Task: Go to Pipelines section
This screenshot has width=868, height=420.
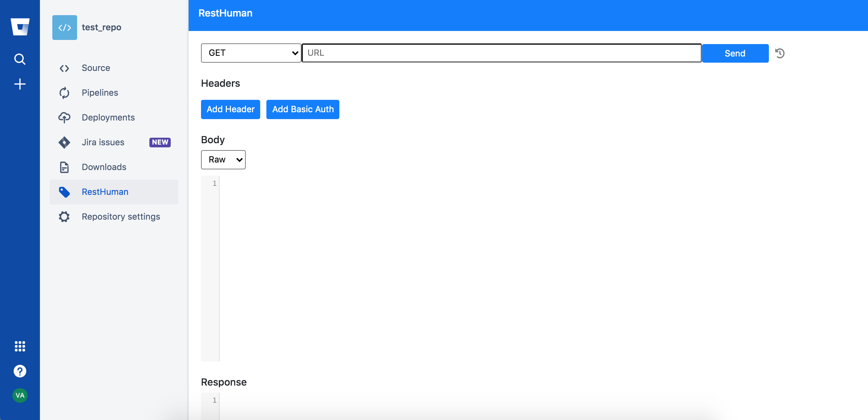Action: pyautogui.click(x=100, y=93)
